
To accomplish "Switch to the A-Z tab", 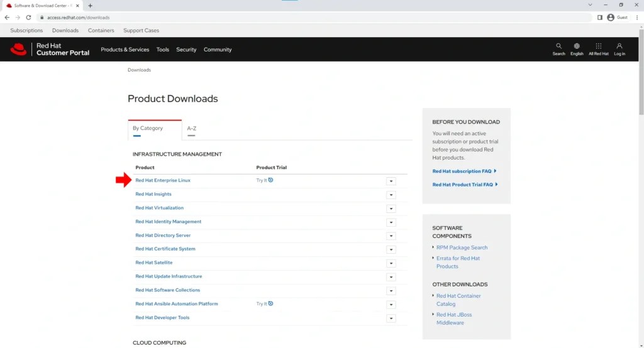I will (191, 128).
